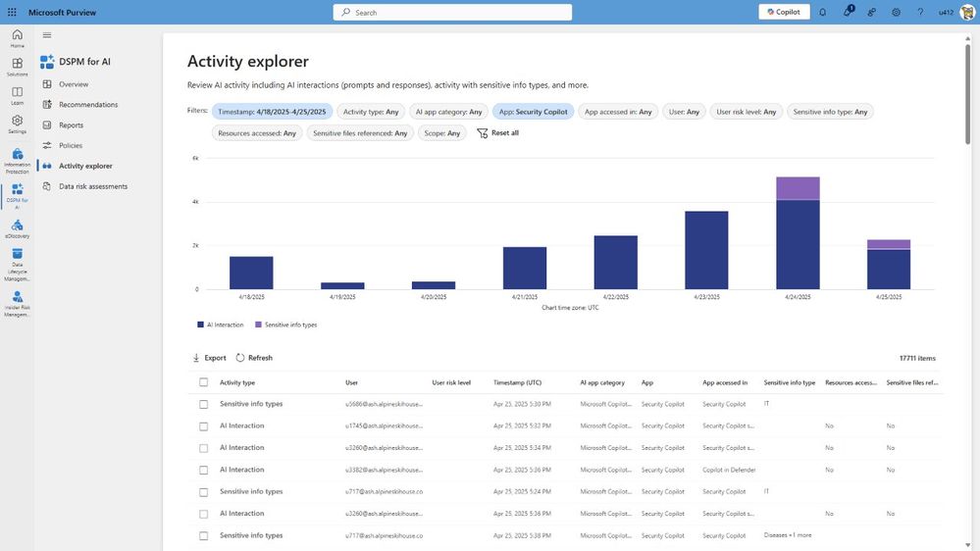Screen dimensions: 980x551
Task: Open the Timestamp filter dropdown
Action: tap(272, 112)
